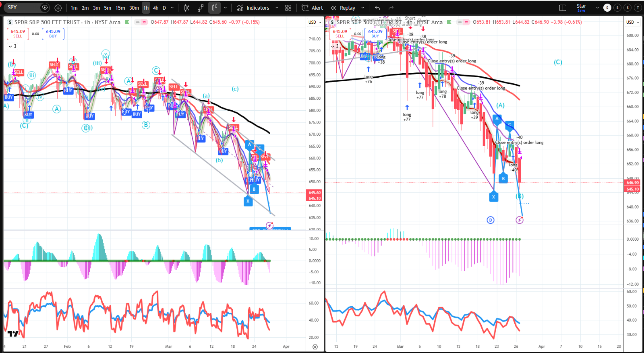This screenshot has height=353, width=644.
Task: Click the white S circle quick button
Action: coord(607,8)
